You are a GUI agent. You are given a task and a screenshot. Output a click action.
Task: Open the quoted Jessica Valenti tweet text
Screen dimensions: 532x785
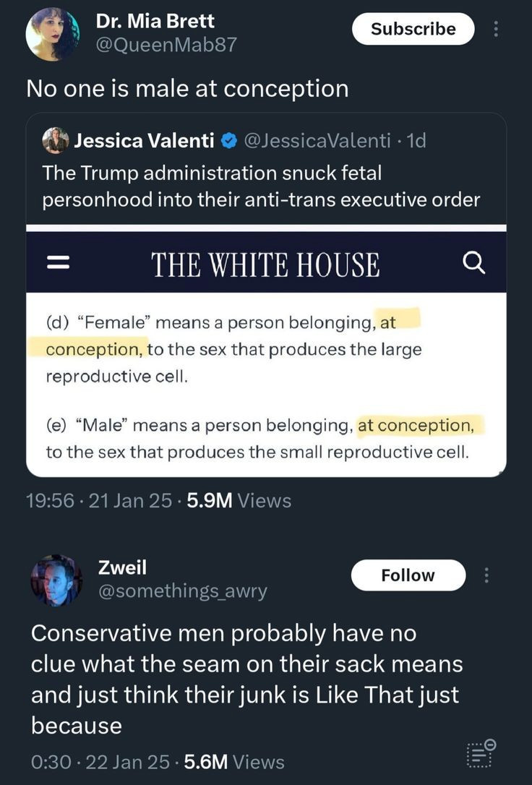pyautogui.click(x=261, y=186)
